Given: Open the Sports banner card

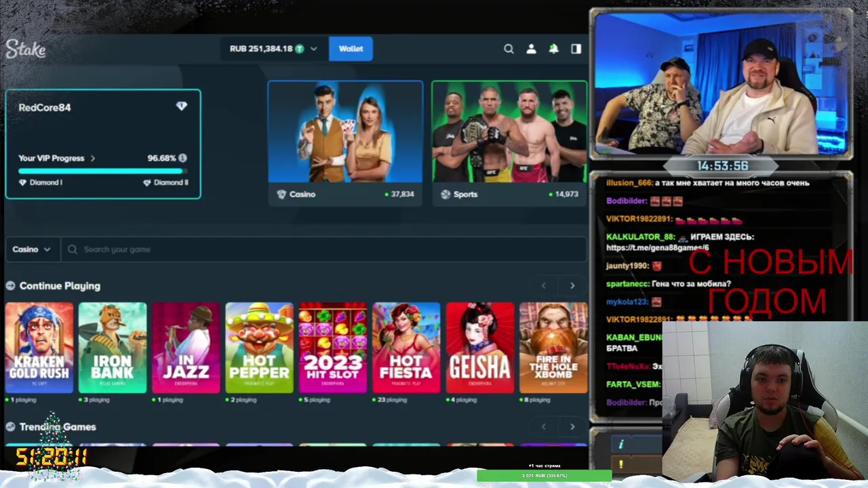Looking at the screenshot, I should [509, 143].
